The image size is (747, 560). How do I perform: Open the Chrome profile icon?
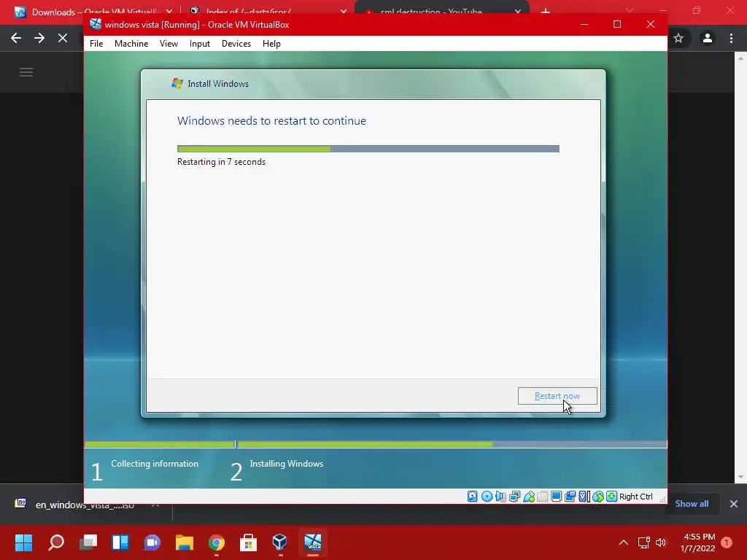pyautogui.click(x=708, y=38)
